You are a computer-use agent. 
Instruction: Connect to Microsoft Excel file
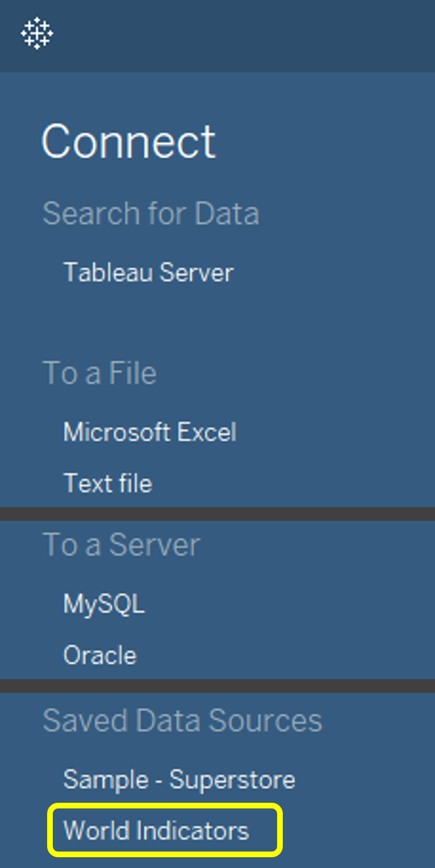pos(149,431)
